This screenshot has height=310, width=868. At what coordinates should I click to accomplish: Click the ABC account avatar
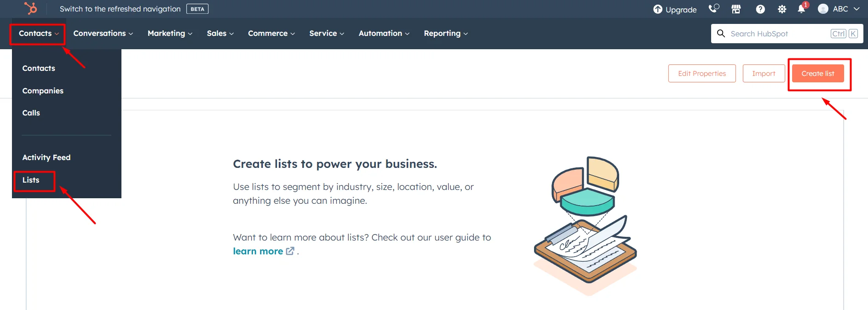click(x=823, y=9)
